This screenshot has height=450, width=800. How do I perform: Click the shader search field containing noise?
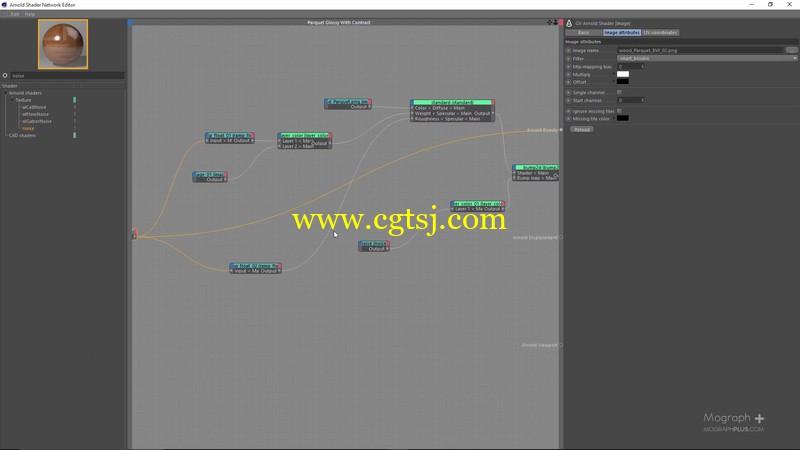click(x=68, y=76)
